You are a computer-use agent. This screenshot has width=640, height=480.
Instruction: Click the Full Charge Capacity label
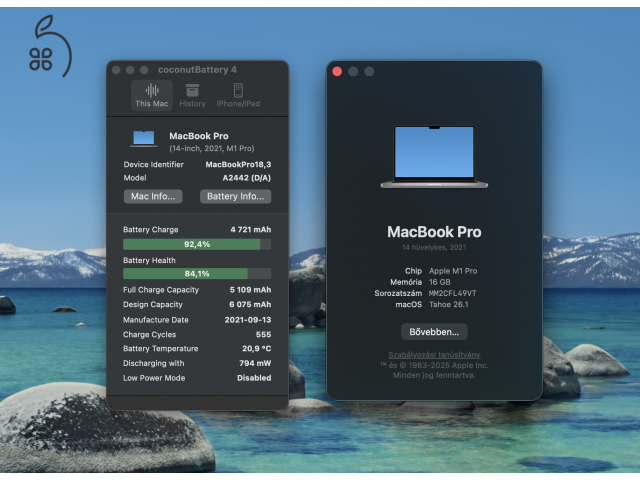(161, 290)
